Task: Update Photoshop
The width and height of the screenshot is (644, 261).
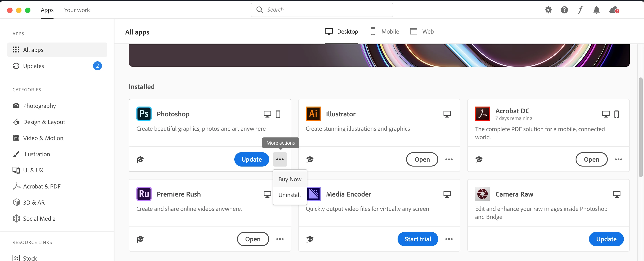Action: pos(252,159)
